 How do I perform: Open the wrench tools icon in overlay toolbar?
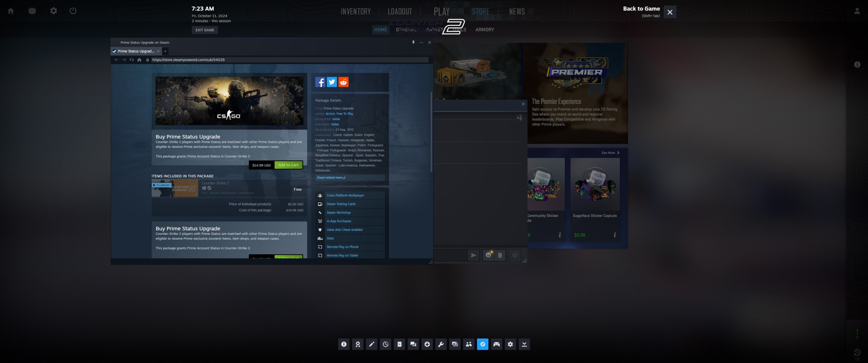click(x=441, y=344)
